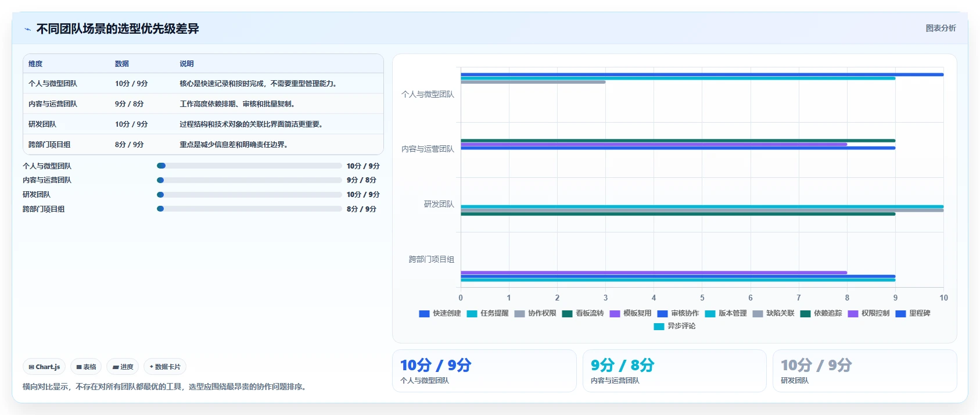Viewport: 980px width, 415px height.
Task: Toggle the 版本管理 legend entry
Action: pyautogui.click(x=726, y=313)
